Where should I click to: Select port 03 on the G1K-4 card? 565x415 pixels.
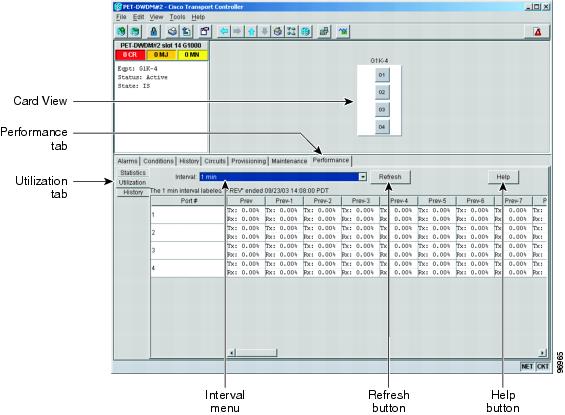coord(382,110)
